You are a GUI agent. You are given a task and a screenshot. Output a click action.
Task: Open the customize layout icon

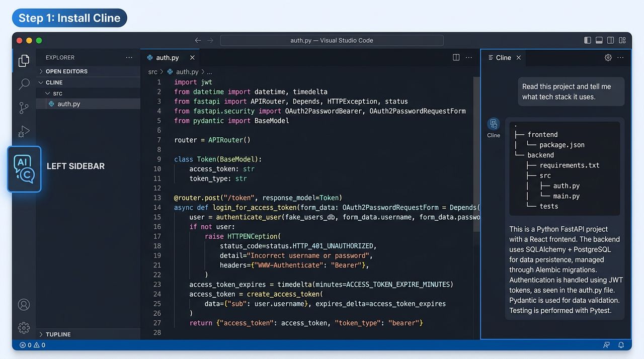[622, 40]
